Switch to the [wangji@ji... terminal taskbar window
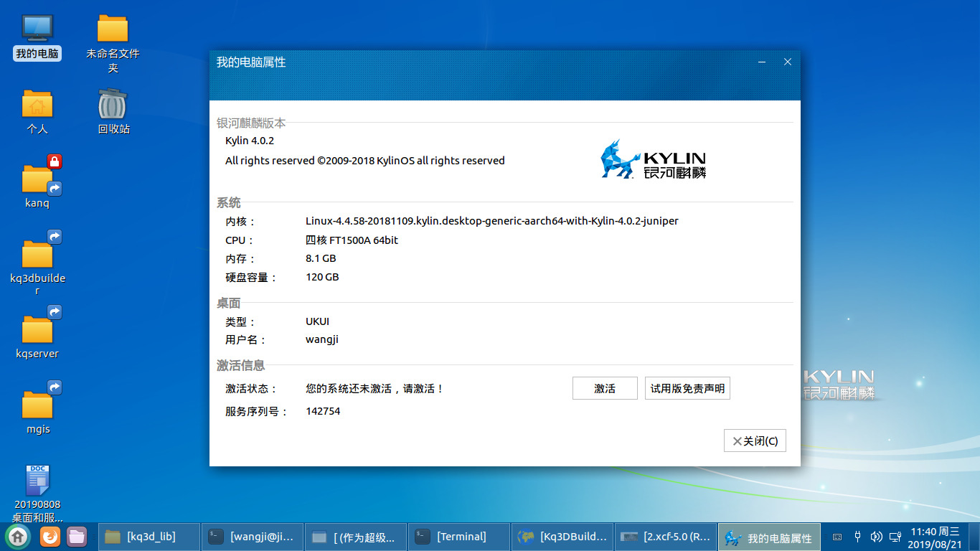The image size is (980, 551). (x=251, y=537)
